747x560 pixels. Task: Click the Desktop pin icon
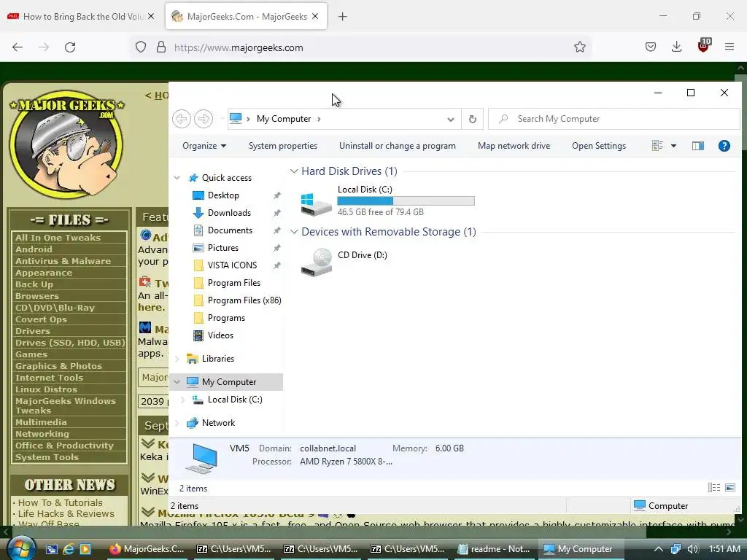tap(276, 195)
